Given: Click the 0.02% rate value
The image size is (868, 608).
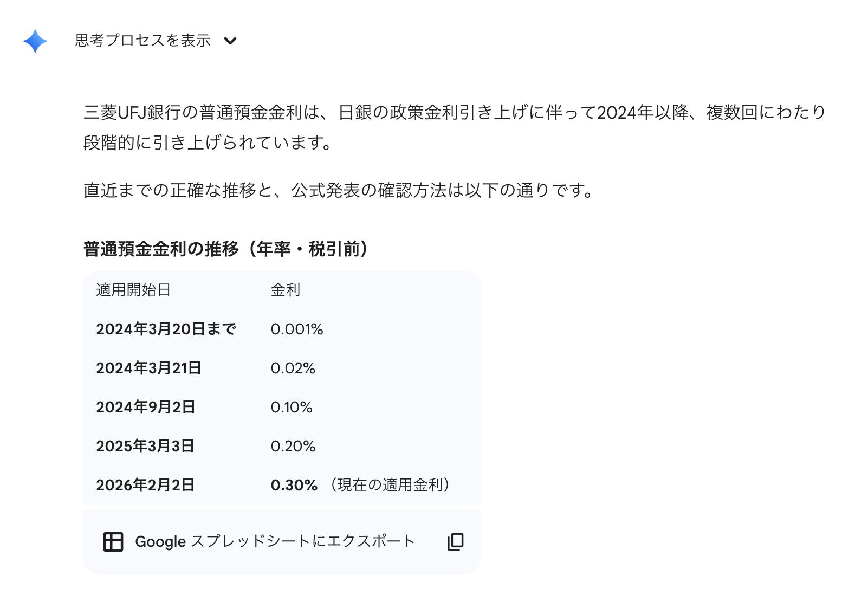Looking at the screenshot, I should point(293,368).
